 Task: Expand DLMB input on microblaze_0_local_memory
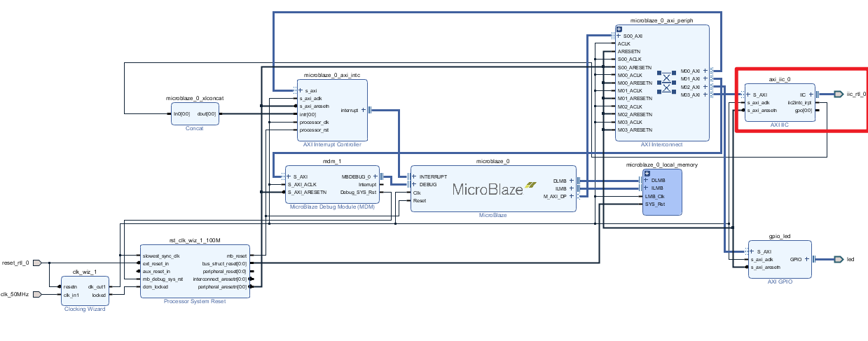(647, 181)
